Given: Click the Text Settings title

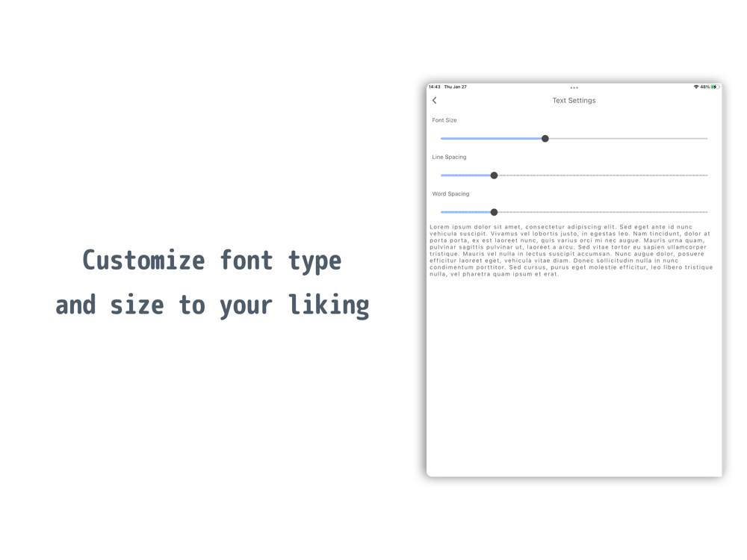Looking at the screenshot, I should pyautogui.click(x=574, y=101).
